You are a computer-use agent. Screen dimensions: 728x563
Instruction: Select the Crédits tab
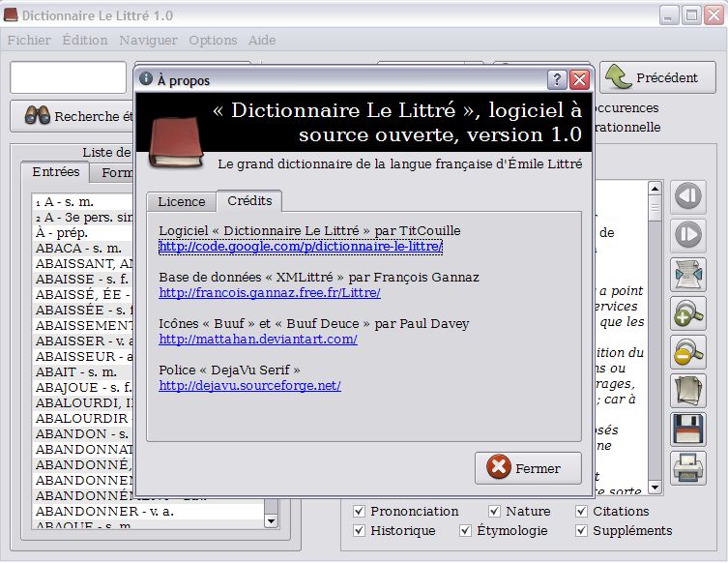(249, 200)
